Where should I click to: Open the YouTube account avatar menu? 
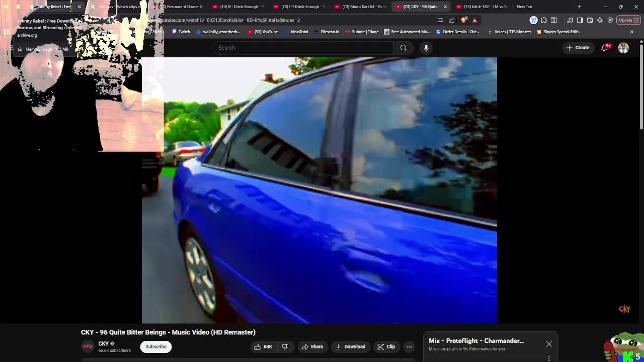(623, 48)
